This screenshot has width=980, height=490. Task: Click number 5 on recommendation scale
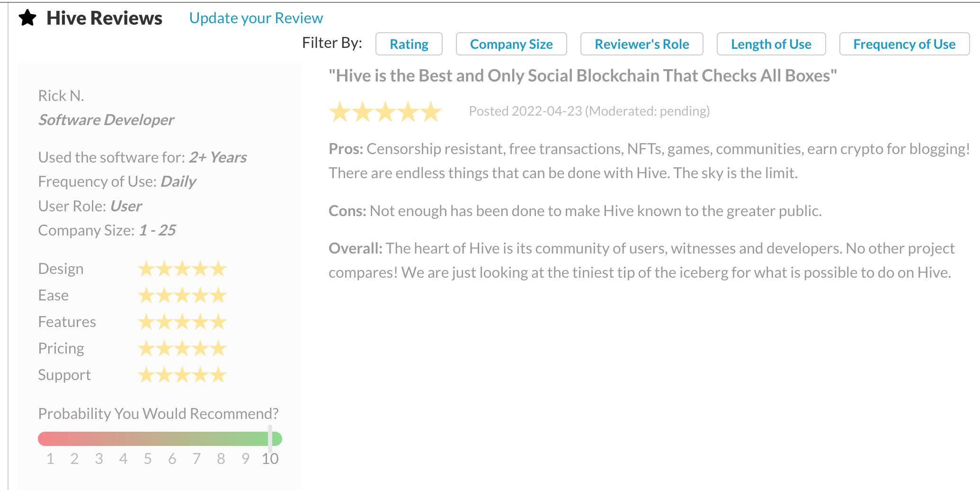coord(148,459)
